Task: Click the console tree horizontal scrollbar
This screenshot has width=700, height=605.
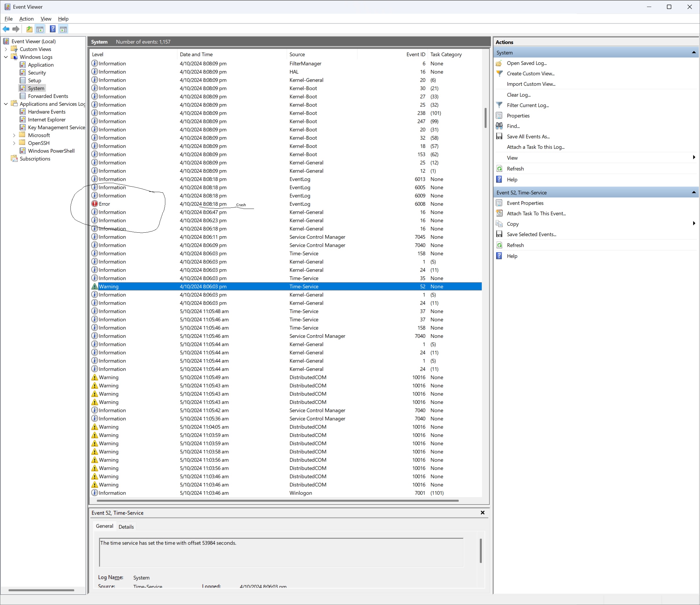Action: [x=41, y=590]
